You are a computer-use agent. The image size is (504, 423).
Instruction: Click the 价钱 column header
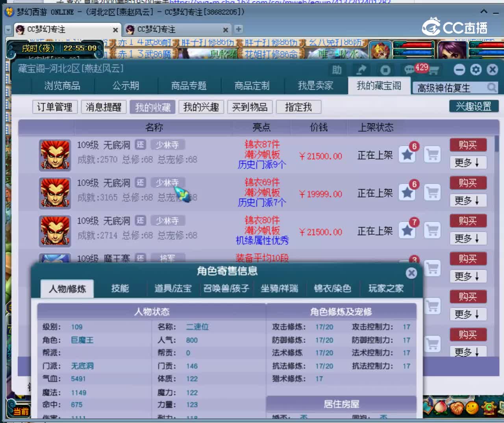click(319, 127)
